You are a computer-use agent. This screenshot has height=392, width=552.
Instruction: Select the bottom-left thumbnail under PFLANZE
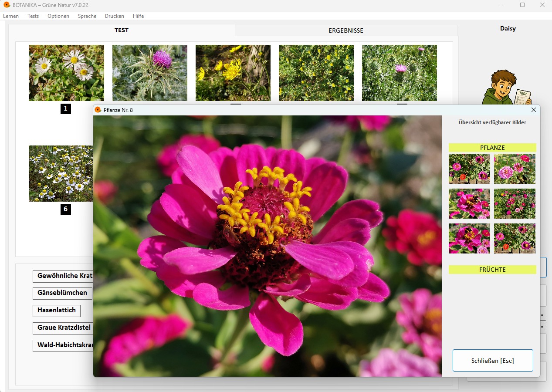click(x=469, y=238)
